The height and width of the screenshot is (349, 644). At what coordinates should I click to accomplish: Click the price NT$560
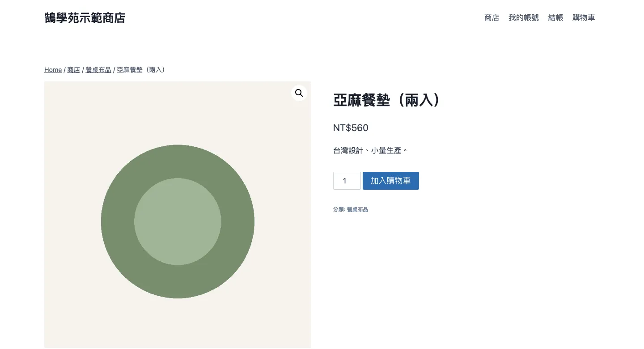point(351,128)
